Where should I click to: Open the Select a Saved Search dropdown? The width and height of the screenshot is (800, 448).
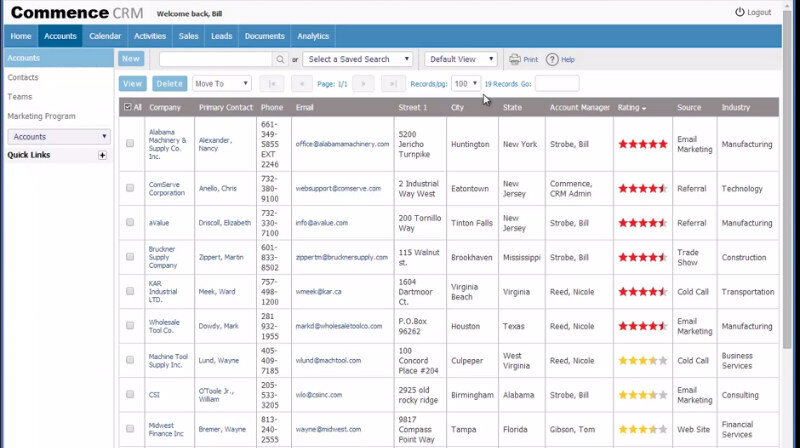point(358,60)
